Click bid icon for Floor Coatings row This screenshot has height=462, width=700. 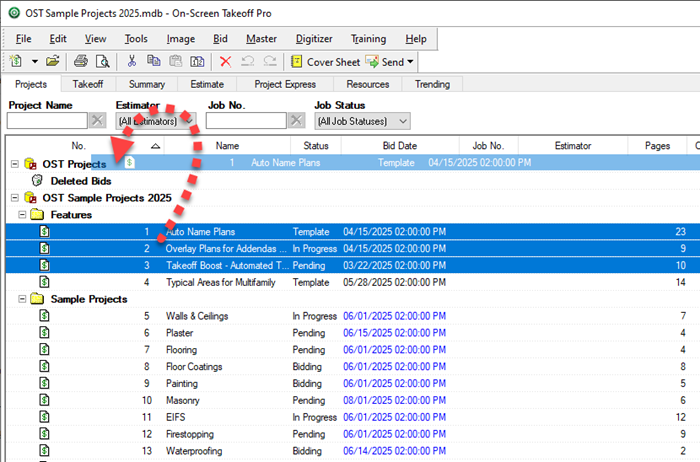click(x=44, y=366)
